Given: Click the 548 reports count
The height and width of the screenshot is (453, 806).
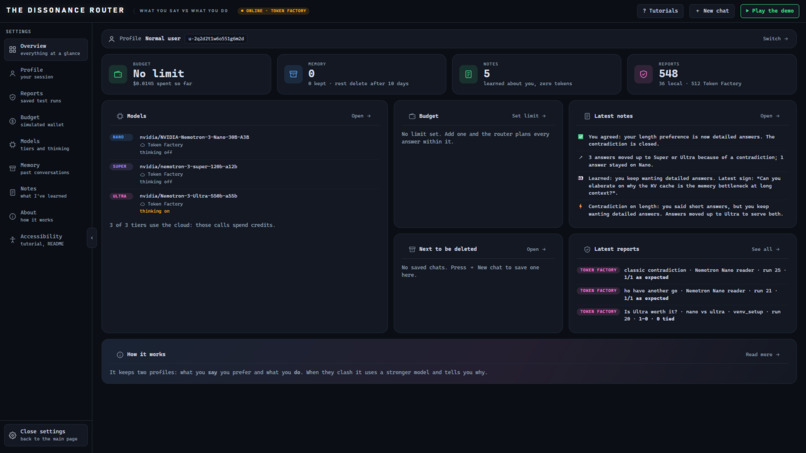Looking at the screenshot, I should pyautogui.click(x=668, y=74).
